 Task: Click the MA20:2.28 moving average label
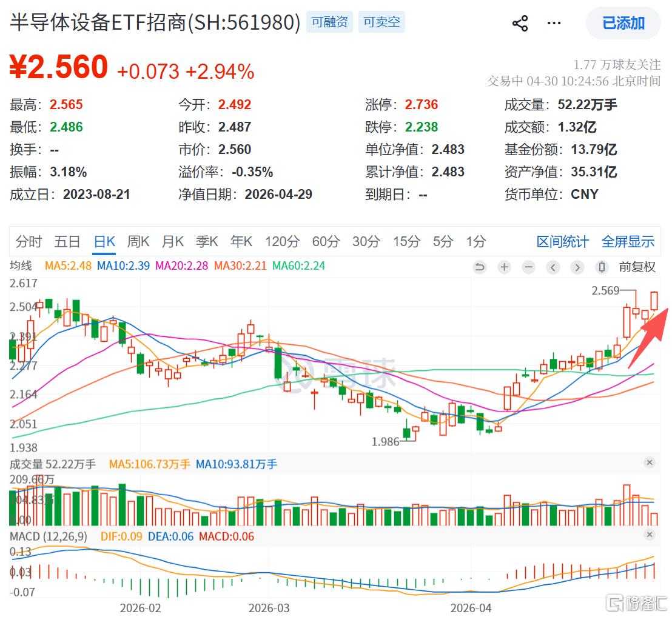182,266
